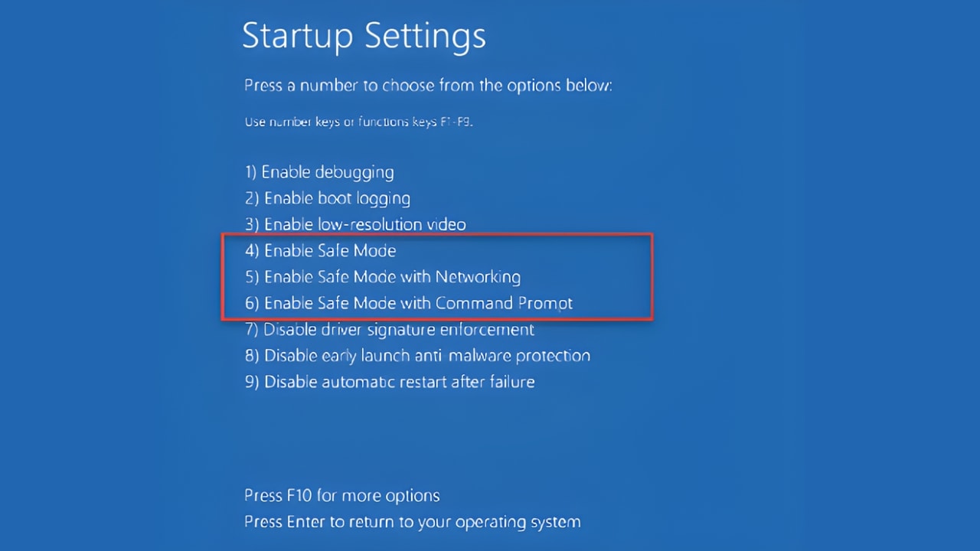This screenshot has height=551, width=980.
Task: Click option 4 inside the red highlight box
Action: pos(320,250)
